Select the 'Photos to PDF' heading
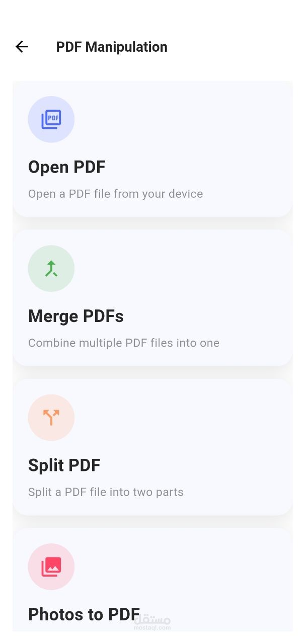The image size is (305, 644). (x=84, y=614)
